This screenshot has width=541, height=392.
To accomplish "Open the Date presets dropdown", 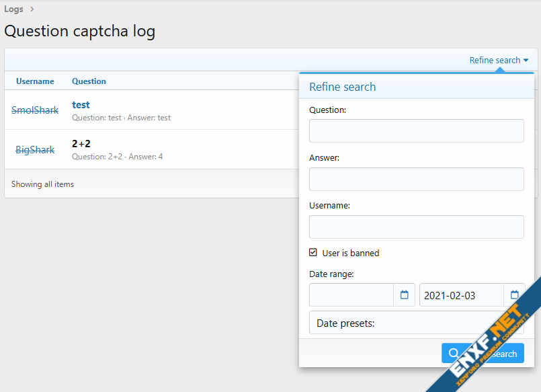I will pos(416,323).
